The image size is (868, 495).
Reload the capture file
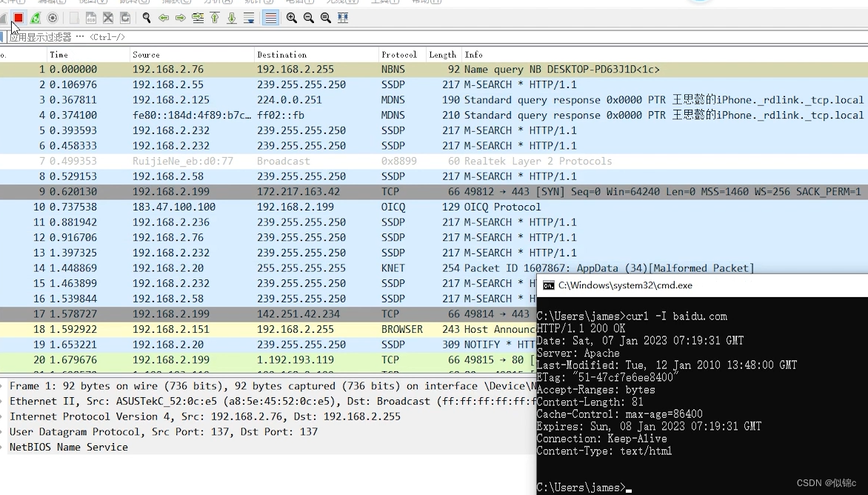pyautogui.click(x=125, y=19)
